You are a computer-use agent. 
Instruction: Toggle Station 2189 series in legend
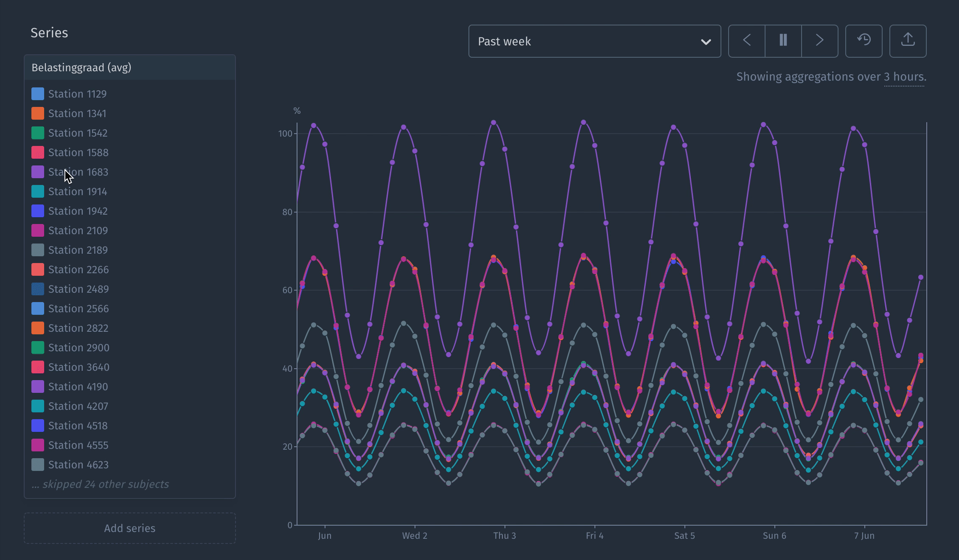(78, 250)
